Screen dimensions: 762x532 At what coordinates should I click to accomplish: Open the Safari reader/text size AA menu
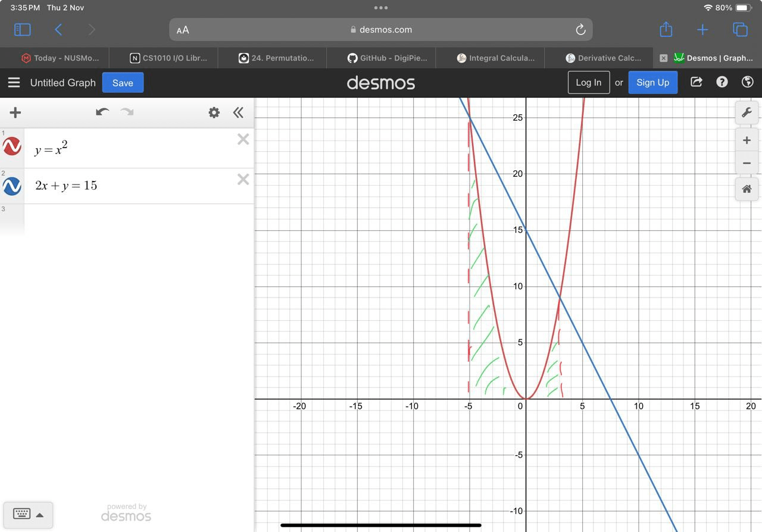tap(183, 30)
